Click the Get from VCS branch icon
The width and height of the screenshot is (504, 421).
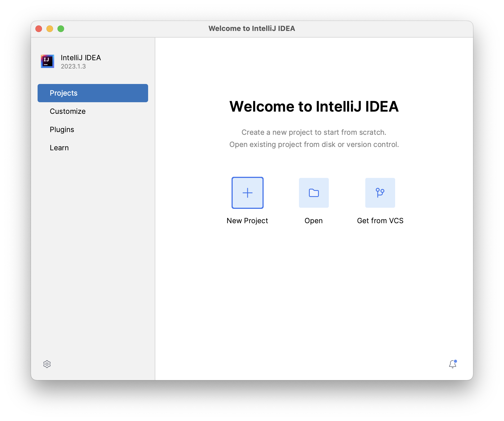380,193
